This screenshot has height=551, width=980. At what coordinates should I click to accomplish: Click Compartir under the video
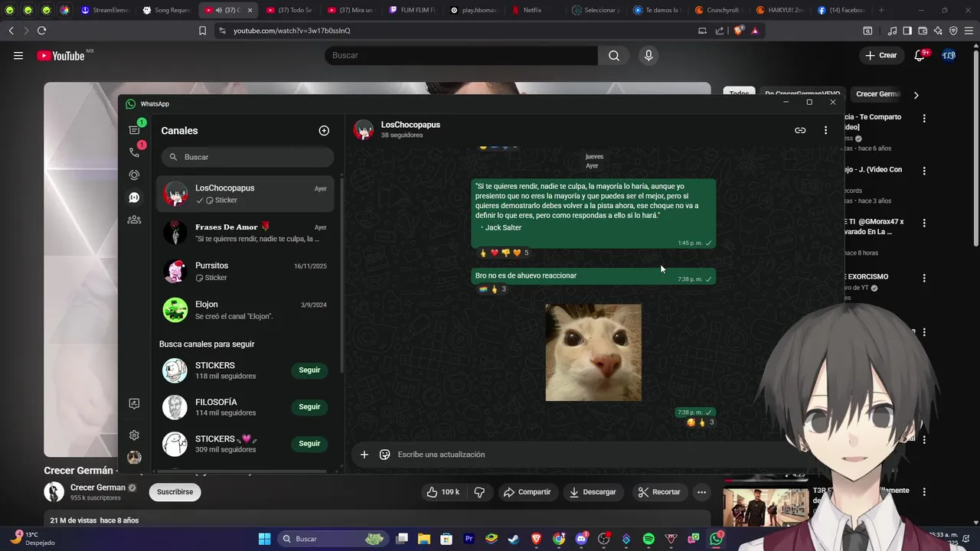(x=527, y=492)
